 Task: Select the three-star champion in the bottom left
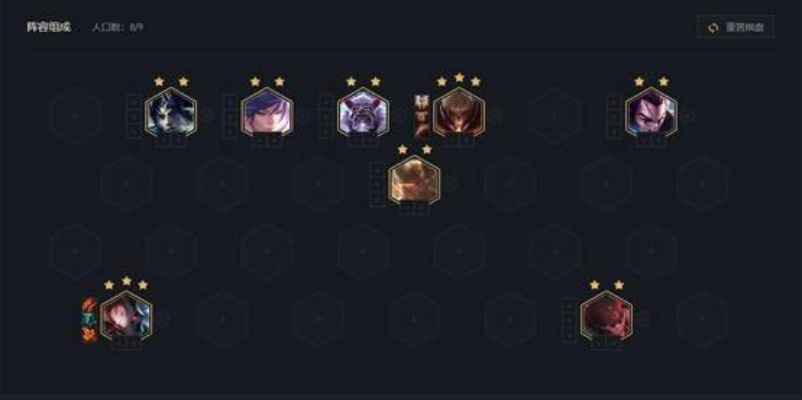[126, 318]
